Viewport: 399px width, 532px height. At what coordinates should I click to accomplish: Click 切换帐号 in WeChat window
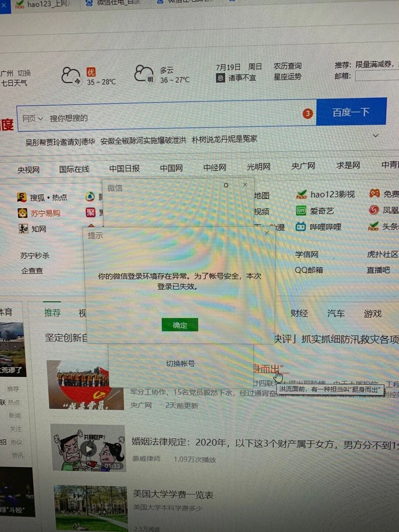(180, 364)
